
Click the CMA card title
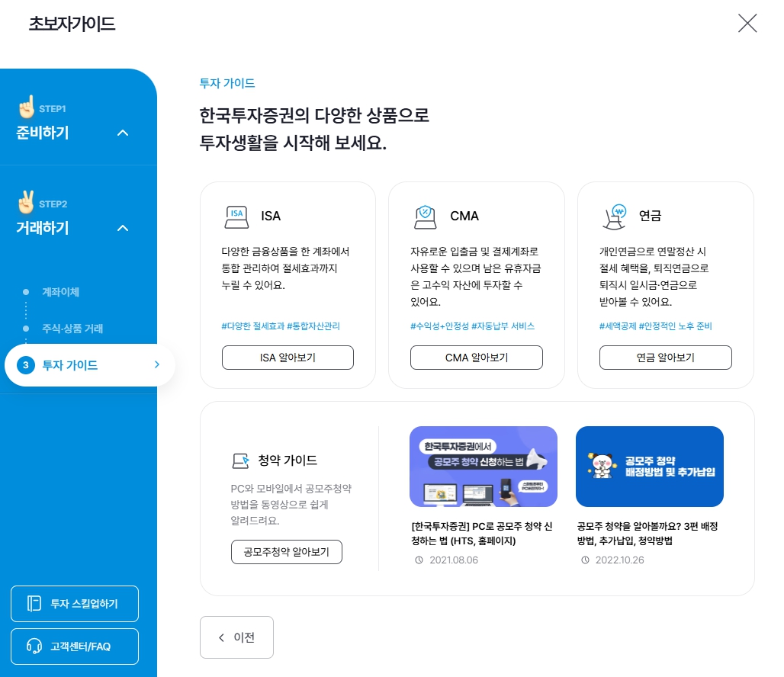pyautogui.click(x=464, y=216)
